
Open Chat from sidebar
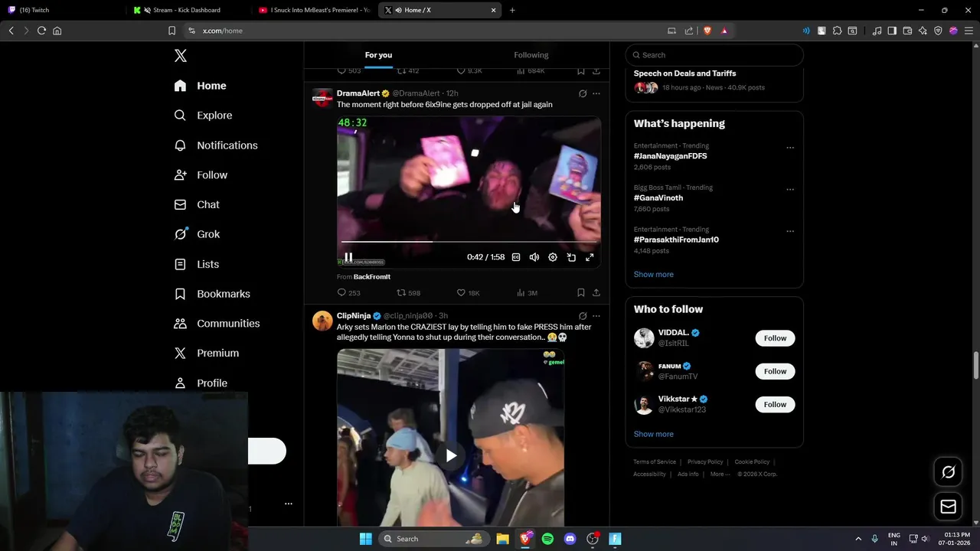tap(197, 205)
